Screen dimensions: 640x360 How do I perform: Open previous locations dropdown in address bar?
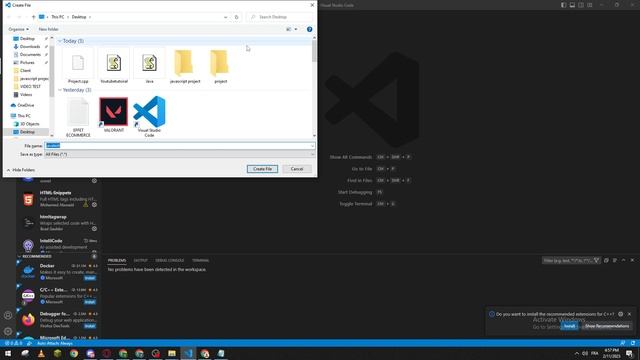(x=225, y=17)
